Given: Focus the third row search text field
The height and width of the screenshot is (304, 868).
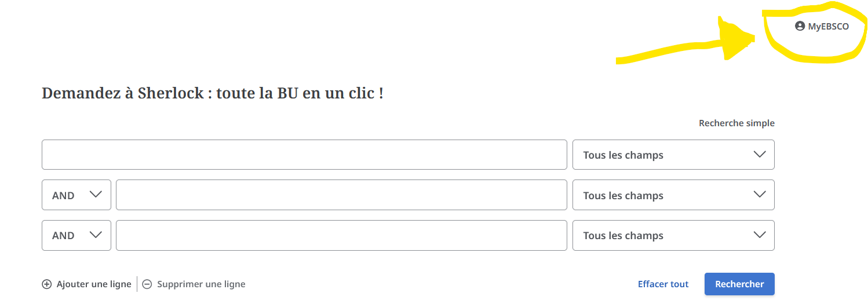Looking at the screenshot, I should tap(341, 236).
